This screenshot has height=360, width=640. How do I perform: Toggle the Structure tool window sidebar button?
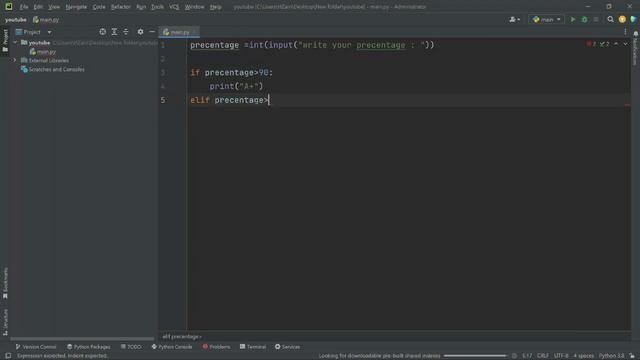(5, 322)
